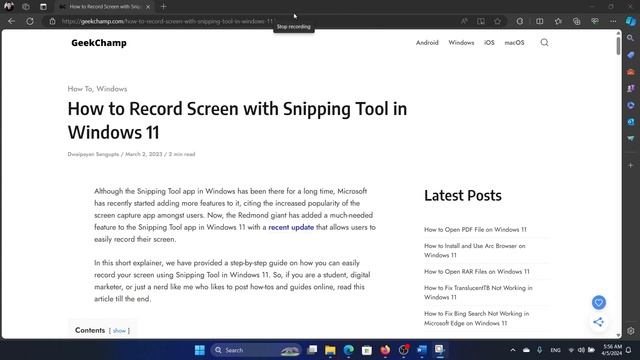640x360 pixels.
Task: Open 'How to Open RAR Files on Windows 11'
Action: click(x=477, y=271)
